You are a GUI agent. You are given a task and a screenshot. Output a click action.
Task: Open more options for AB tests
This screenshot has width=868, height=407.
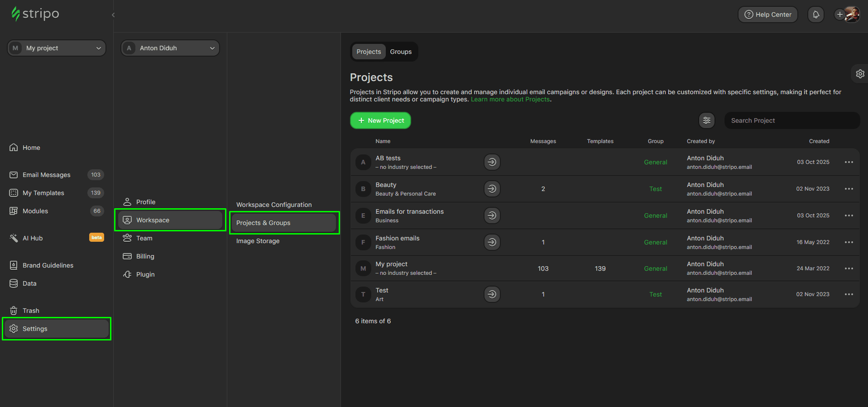coord(849,162)
